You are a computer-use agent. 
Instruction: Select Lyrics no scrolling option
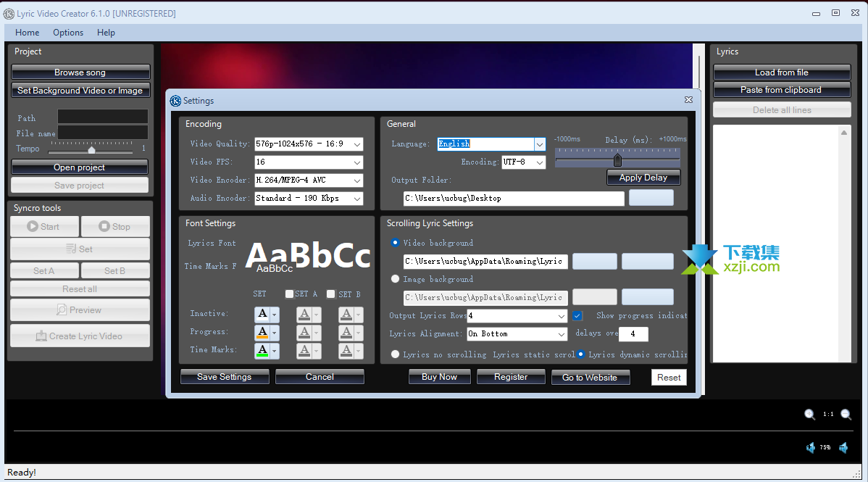click(396, 354)
